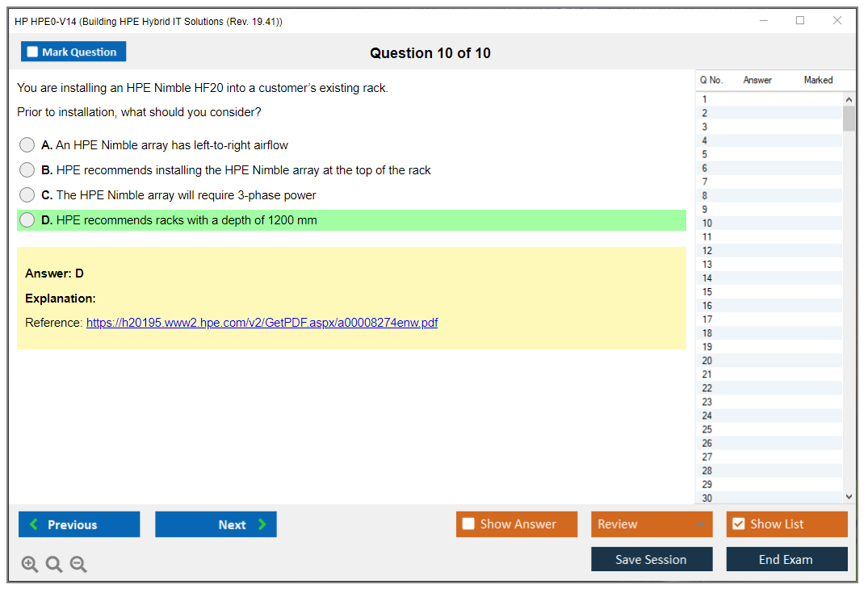Tick the Mark Question checkbox
This screenshot has height=593, width=868.
[x=32, y=52]
